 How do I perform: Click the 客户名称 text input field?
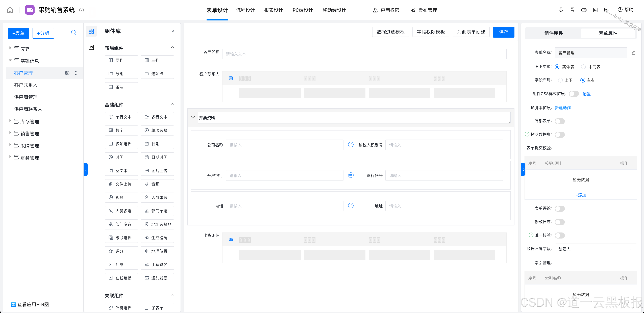(364, 54)
